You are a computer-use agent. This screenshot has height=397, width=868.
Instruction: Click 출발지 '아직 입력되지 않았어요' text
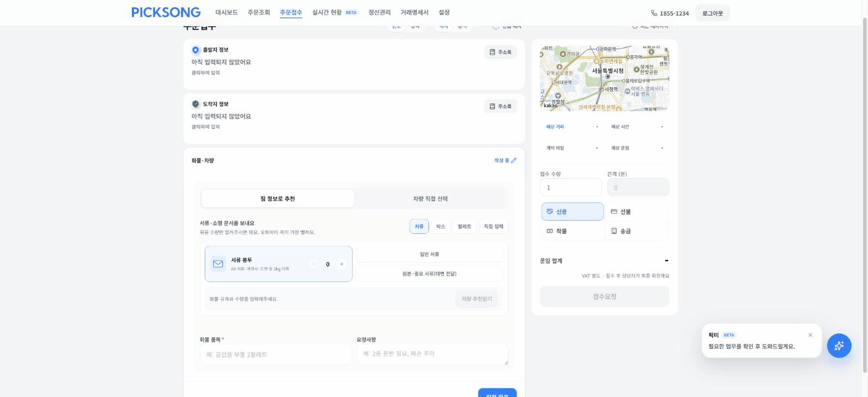click(x=221, y=62)
